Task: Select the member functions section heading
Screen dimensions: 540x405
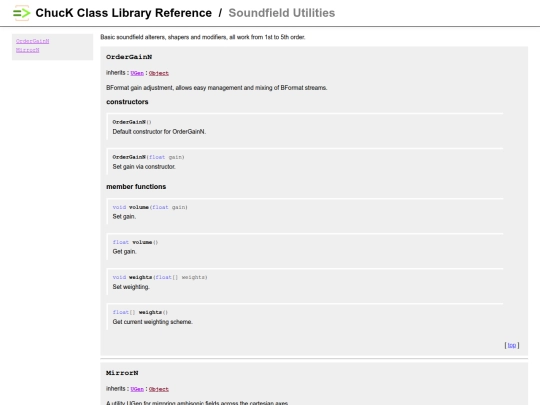Action: [136, 187]
